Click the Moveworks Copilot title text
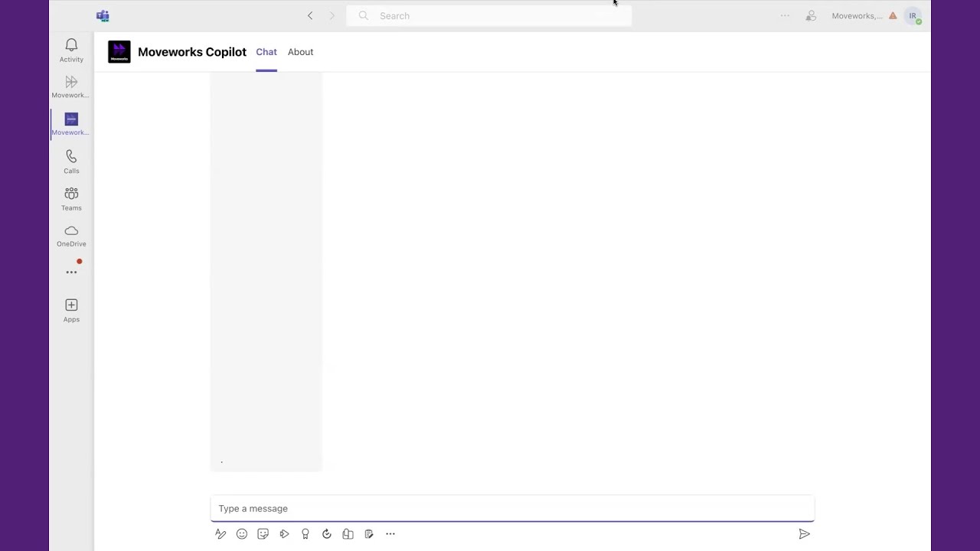 [x=192, y=52]
